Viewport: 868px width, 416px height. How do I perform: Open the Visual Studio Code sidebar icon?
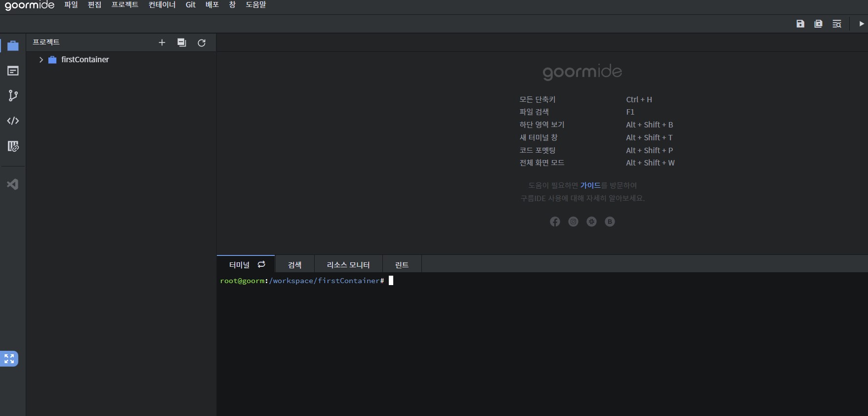(13, 184)
